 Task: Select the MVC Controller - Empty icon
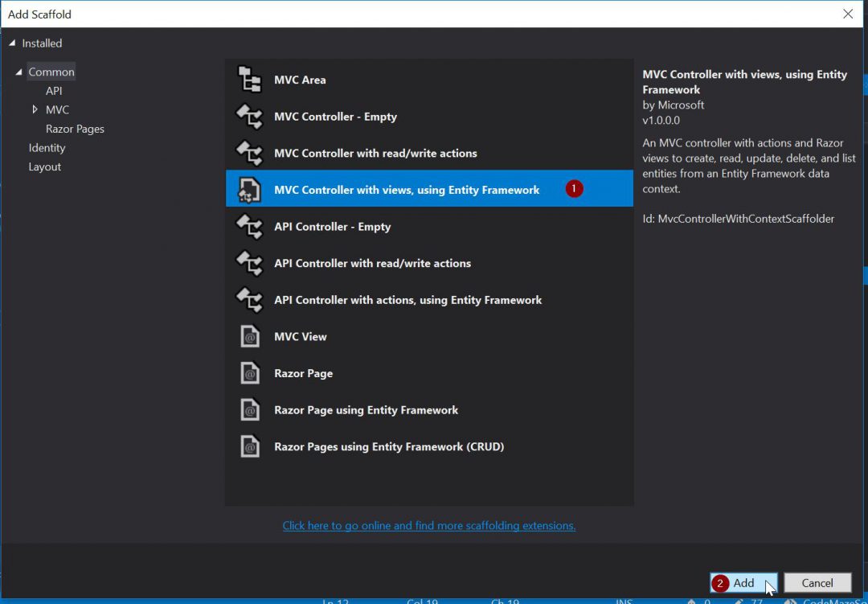coord(250,117)
